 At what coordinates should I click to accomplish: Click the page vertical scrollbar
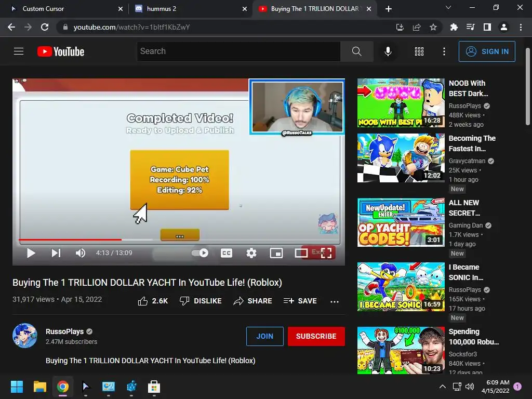tap(528, 87)
